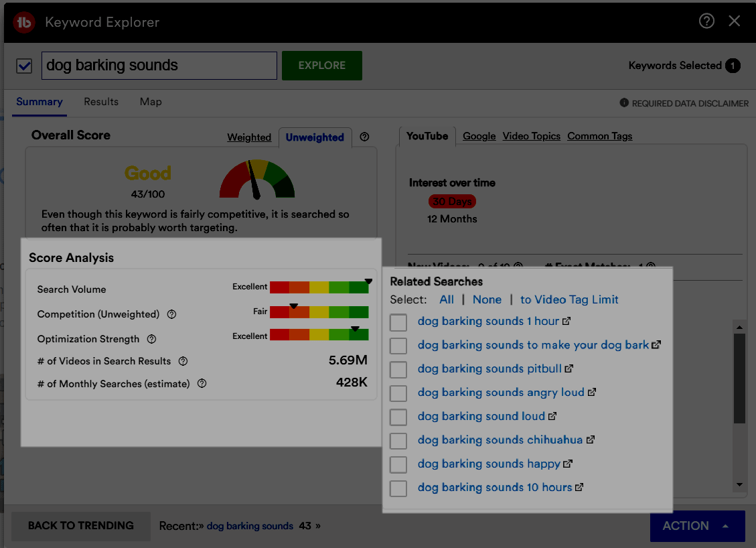
Task: Open help icon for Competition (Unweighted)
Action: click(171, 314)
